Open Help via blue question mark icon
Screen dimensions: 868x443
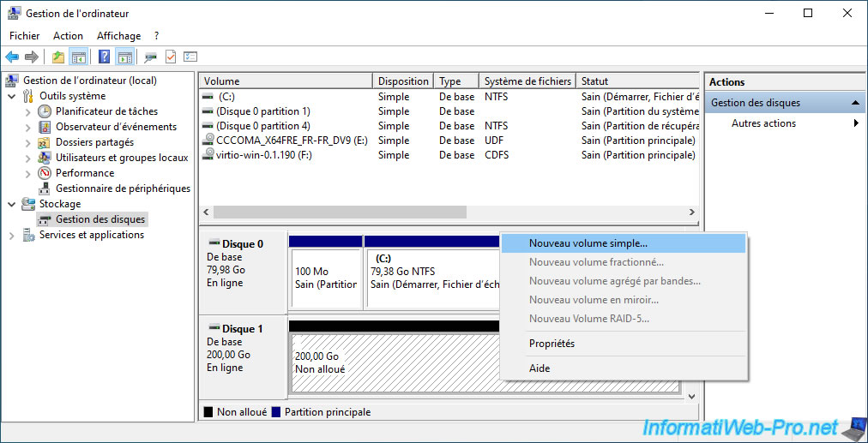[x=104, y=57]
